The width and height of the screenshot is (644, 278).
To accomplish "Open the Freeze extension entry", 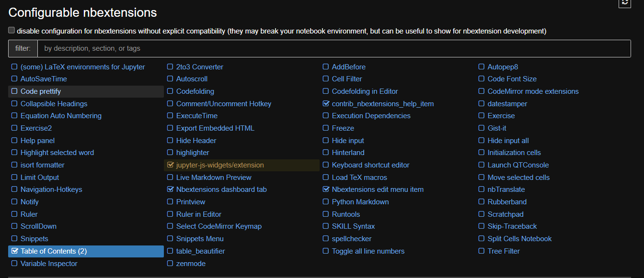I will tap(343, 128).
